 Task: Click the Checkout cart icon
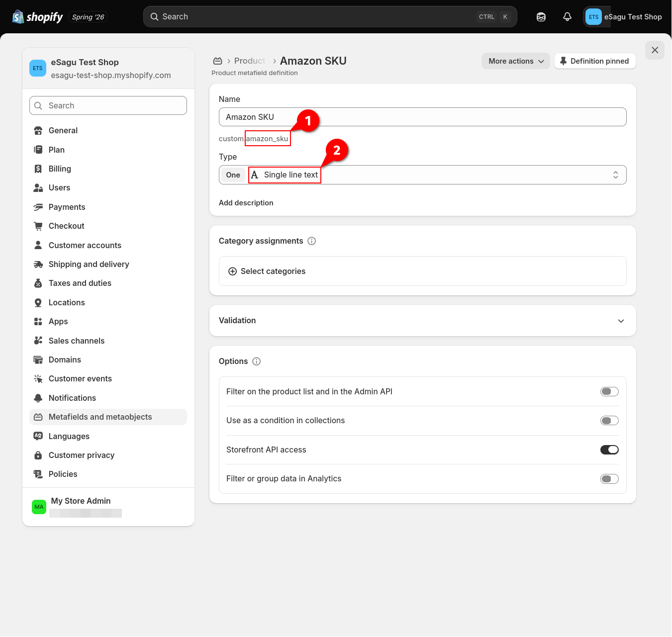pyautogui.click(x=38, y=226)
